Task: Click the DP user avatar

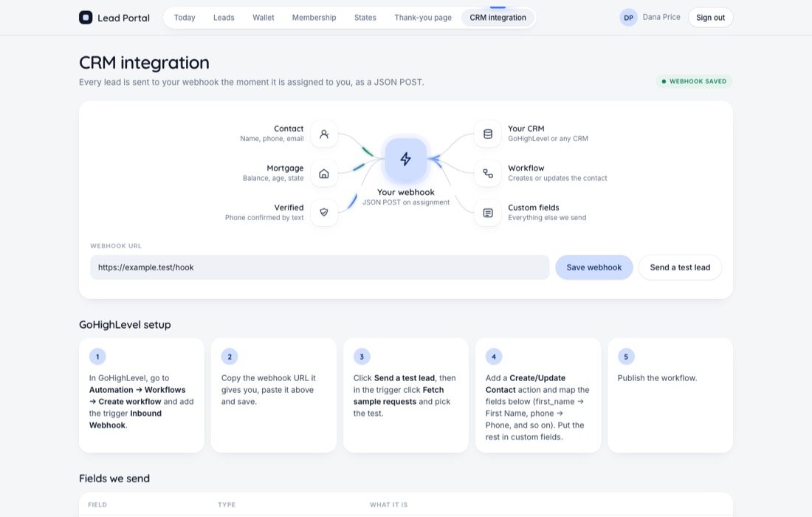Action: [628, 18]
